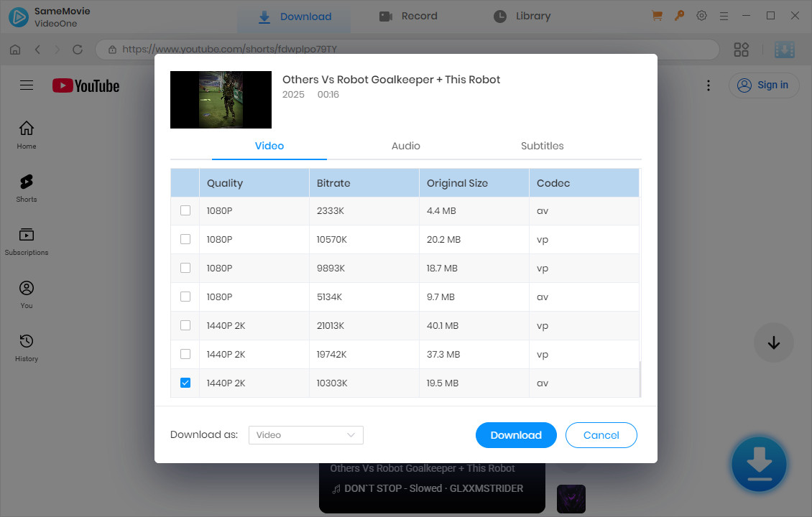Click the 20.2 MB size cell
The height and width of the screenshot is (517, 812).
(474, 239)
